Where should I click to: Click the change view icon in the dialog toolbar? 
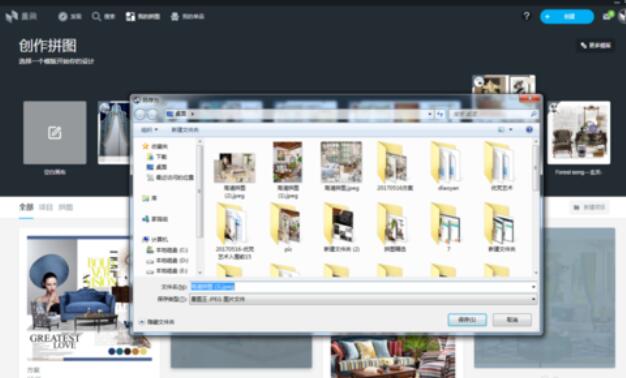click(501, 130)
